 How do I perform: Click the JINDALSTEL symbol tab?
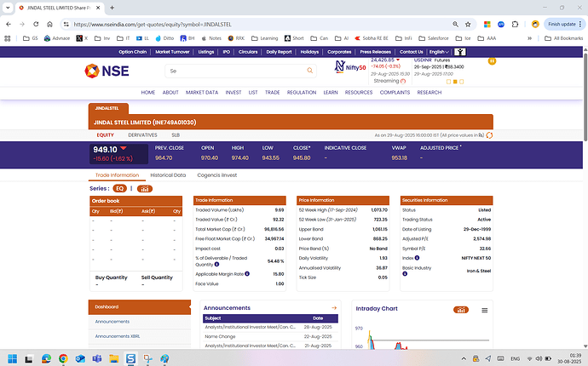[x=108, y=109]
